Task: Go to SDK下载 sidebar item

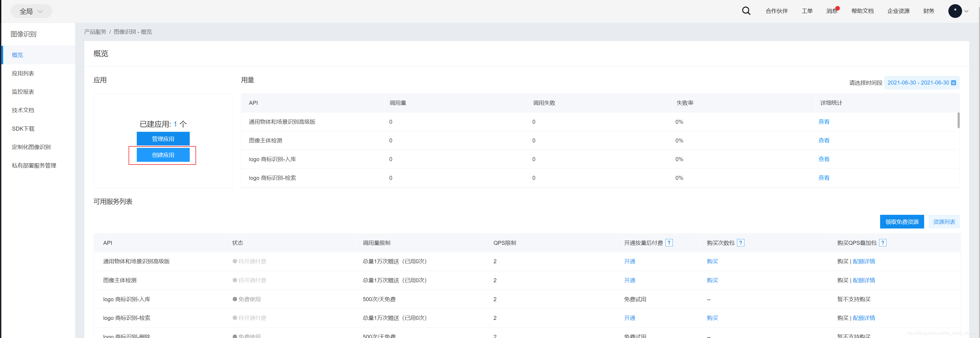Action: [23, 128]
